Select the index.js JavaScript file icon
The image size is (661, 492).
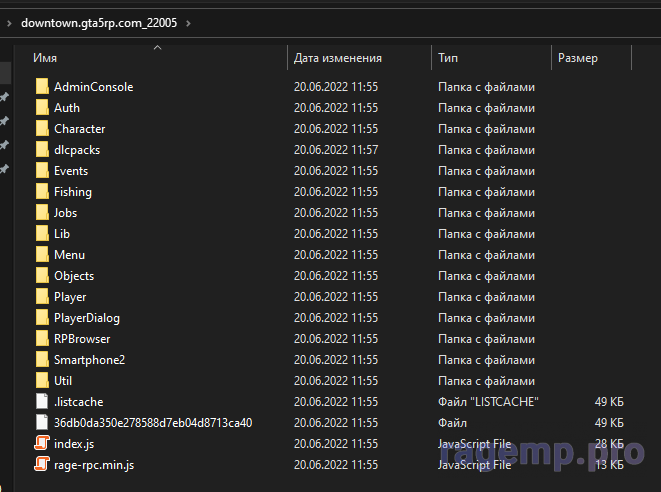click(41, 443)
